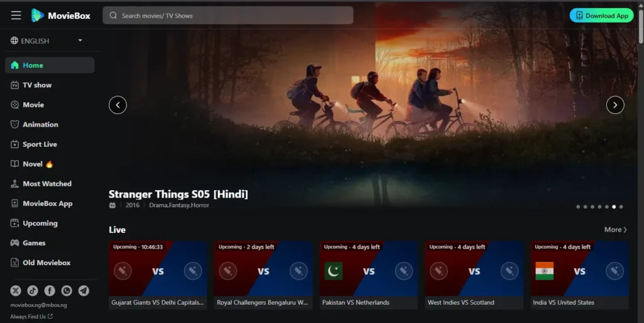Click the West Indies team cricket icon
Screen dimensions: 644x323
tap(438, 271)
